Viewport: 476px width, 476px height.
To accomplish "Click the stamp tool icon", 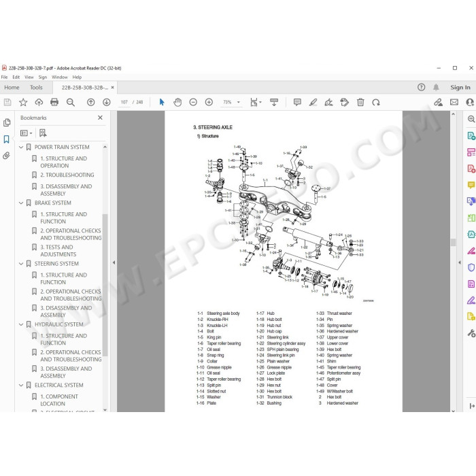I will click(345, 102).
